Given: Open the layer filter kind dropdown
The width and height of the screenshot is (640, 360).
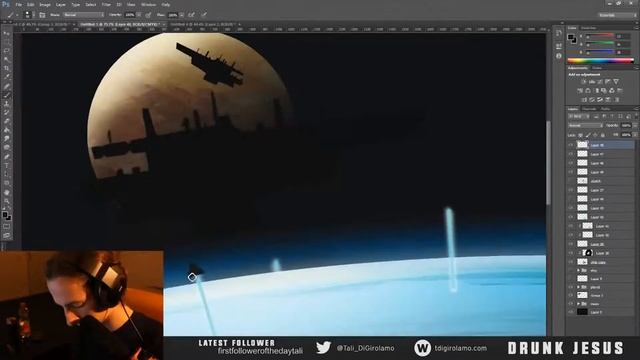Looking at the screenshot, I should pyautogui.click(x=578, y=117).
